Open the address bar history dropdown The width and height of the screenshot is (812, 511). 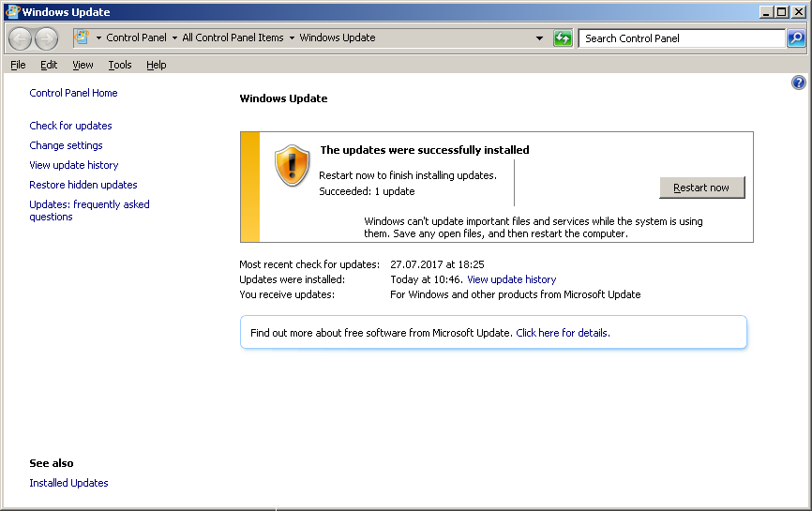(539, 38)
